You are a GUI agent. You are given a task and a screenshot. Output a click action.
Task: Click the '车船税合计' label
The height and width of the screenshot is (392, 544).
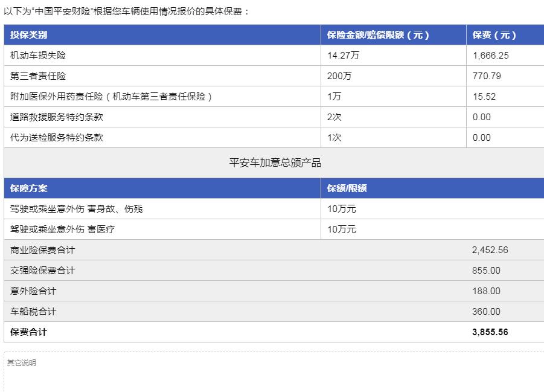[x=33, y=311]
